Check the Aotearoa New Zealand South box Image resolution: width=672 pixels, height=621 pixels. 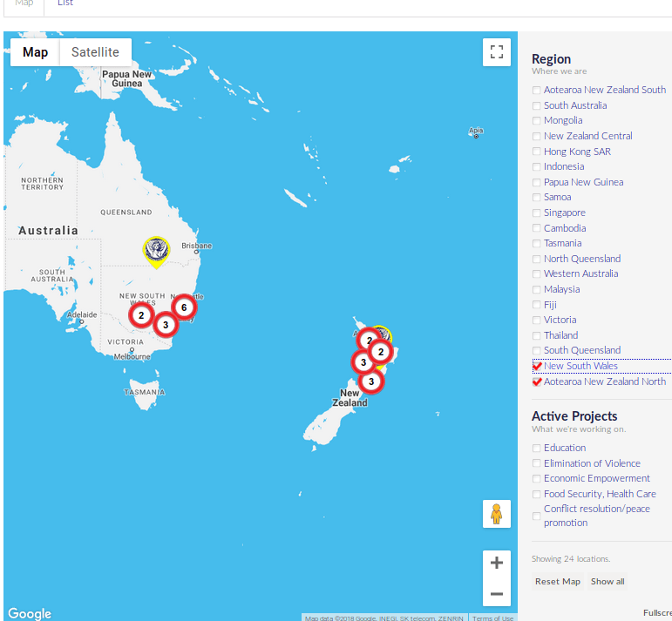[x=536, y=90]
